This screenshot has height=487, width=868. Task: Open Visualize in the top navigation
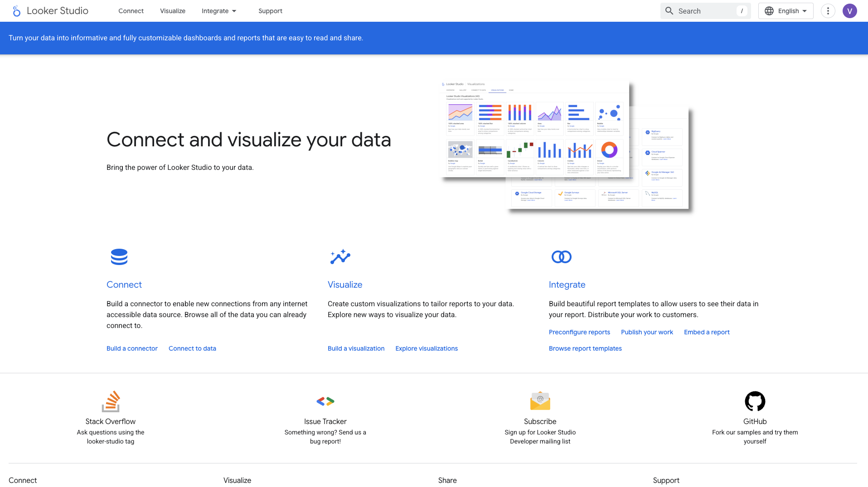[173, 11]
